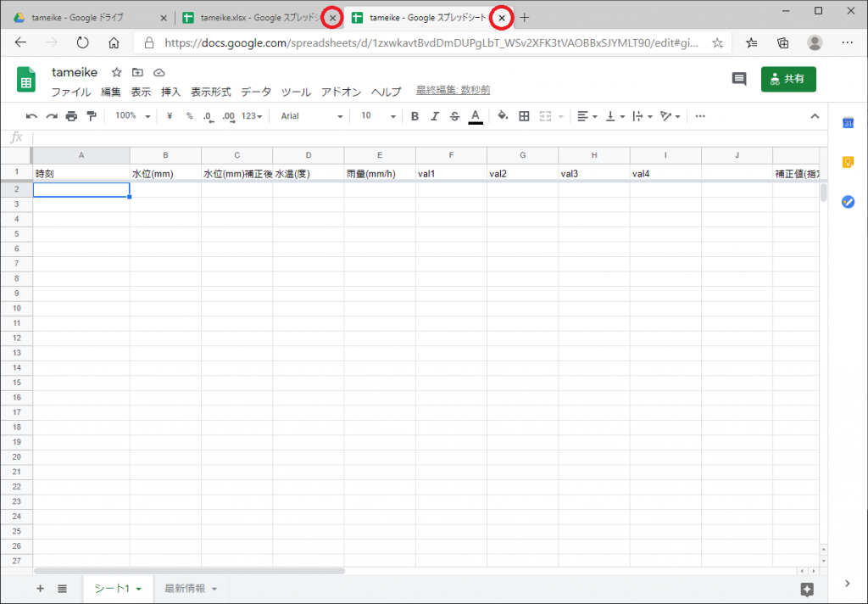Select the paint format roller tool

click(x=92, y=116)
